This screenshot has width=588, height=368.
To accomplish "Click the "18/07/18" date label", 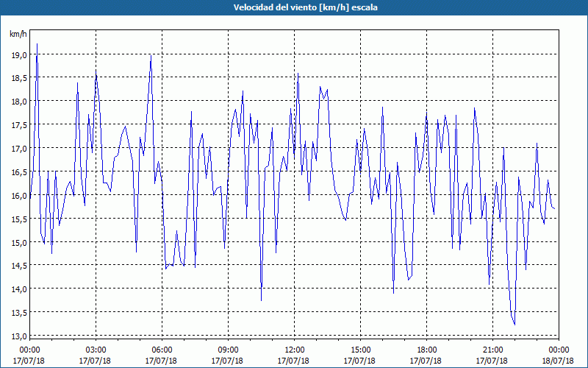I will (x=558, y=361).
